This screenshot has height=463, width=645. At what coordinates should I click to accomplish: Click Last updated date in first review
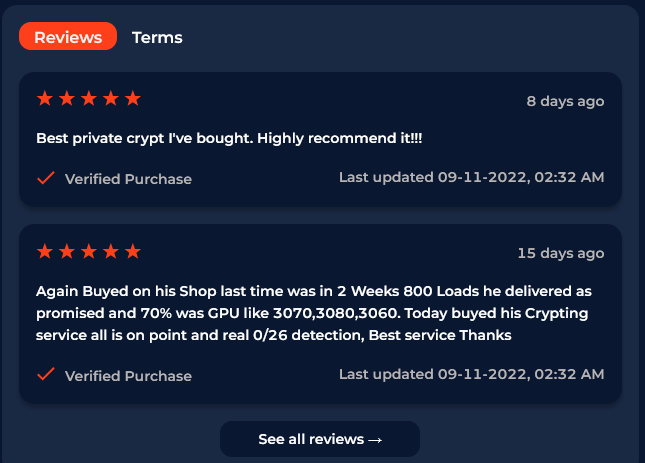[471, 178]
